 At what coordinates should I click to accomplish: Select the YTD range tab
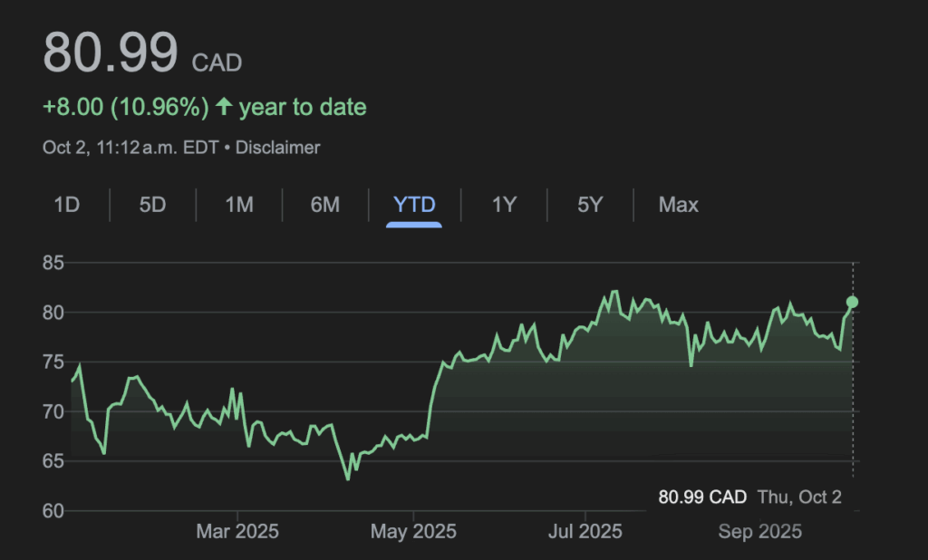[414, 205]
